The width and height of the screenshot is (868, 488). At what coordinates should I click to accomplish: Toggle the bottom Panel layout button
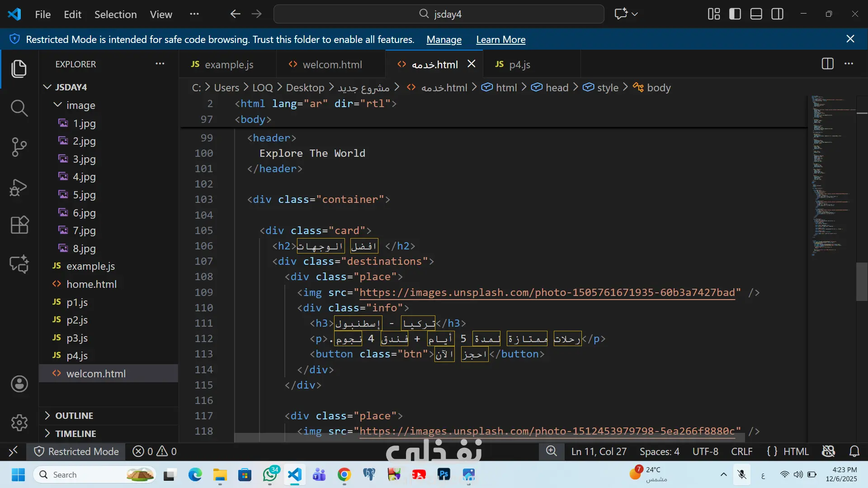pos(756,14)
